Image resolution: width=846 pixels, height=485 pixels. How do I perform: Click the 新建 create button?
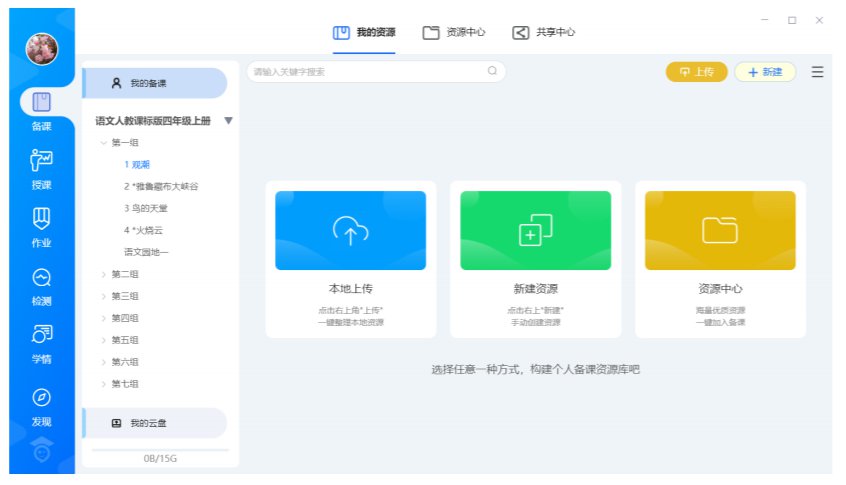coord(764,72)
